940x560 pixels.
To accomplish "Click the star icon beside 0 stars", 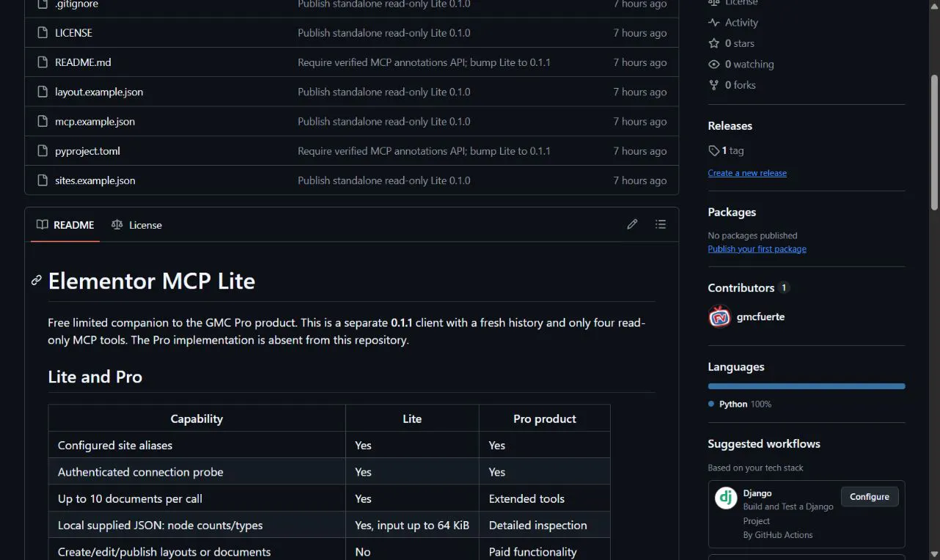I will 714,43.
